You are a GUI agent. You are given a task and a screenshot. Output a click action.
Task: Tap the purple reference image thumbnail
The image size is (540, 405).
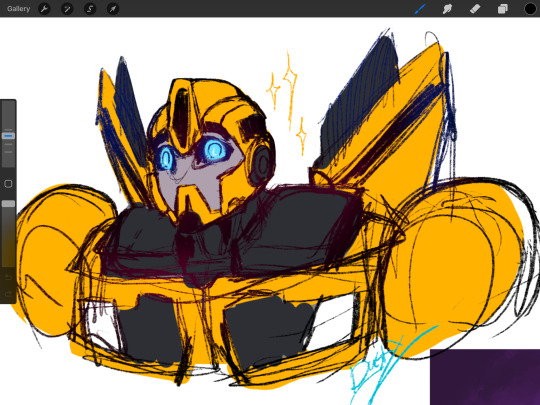click(x=485, y=377)
